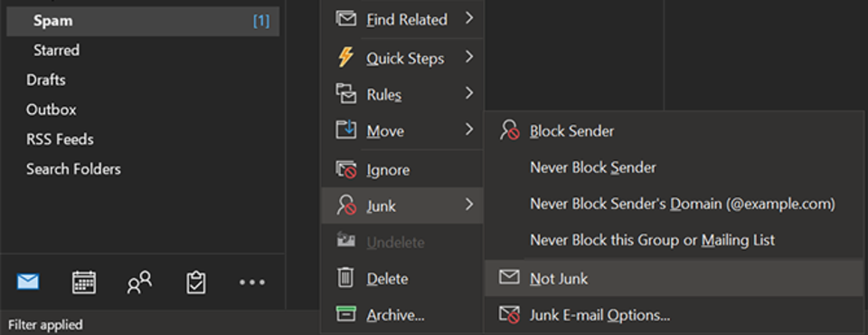
Task: Choose Archive... in the context menu
Action: point(402,315)
